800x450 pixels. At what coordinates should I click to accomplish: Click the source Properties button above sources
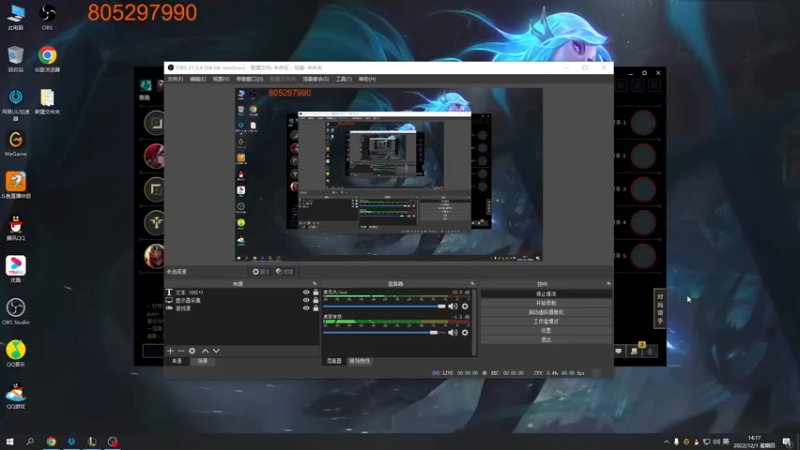click(x=261, y=272)
